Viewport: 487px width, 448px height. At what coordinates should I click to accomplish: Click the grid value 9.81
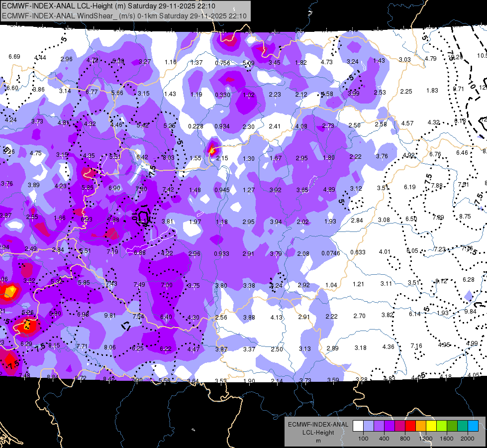pos(110,316)
